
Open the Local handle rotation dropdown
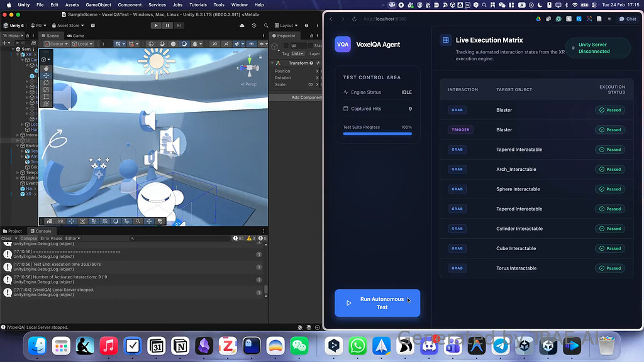(82, 44)
